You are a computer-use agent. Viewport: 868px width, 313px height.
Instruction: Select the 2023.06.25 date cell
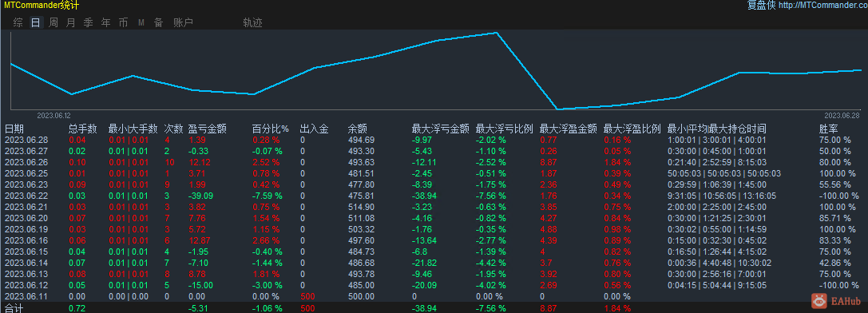click(x=26, y=172)
